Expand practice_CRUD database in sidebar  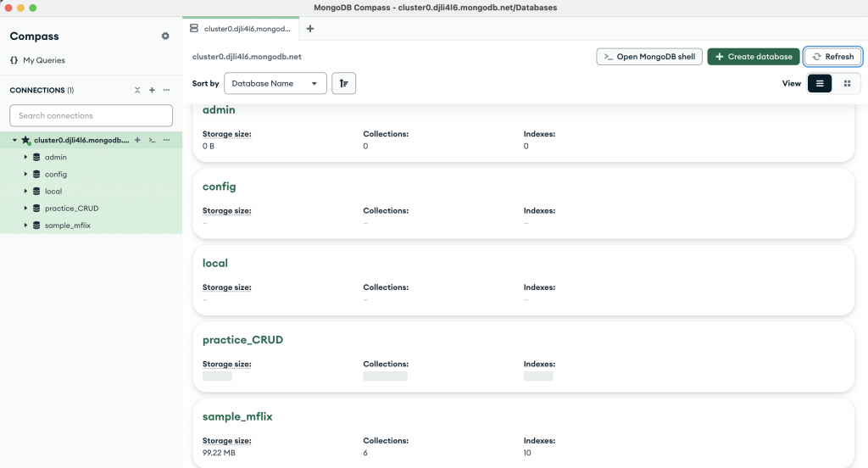click(x=25, y=209)
